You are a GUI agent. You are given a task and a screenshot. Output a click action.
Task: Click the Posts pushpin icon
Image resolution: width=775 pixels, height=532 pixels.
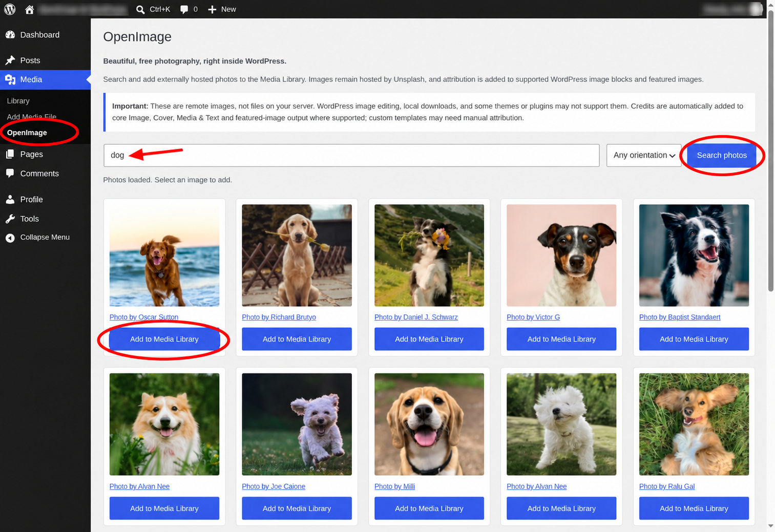pyautogui.click(x=10, y=60)
